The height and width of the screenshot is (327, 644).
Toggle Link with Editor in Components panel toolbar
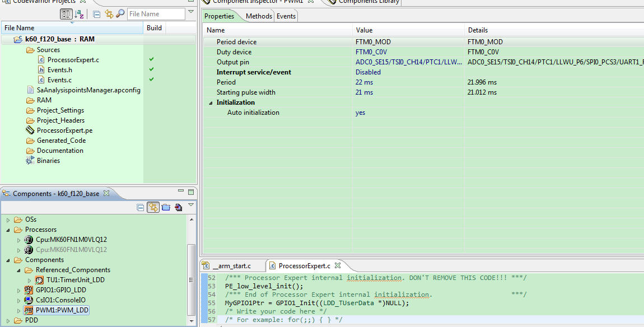[x=153, y=208]
